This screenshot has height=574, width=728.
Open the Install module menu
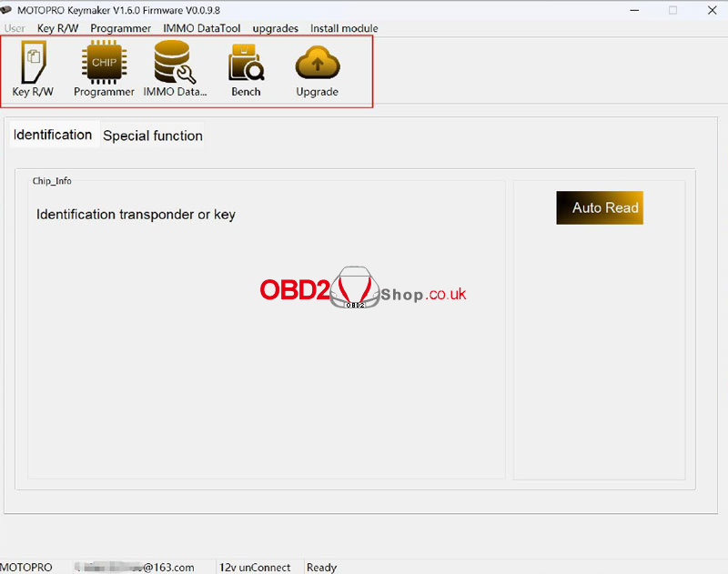point(344,28)
